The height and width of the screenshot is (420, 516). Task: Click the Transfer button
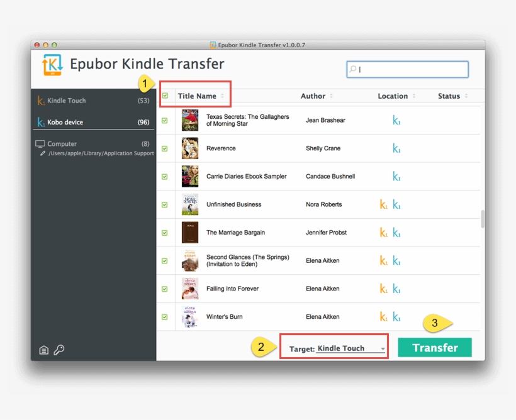pyautogui.click(x=435, y=348)
